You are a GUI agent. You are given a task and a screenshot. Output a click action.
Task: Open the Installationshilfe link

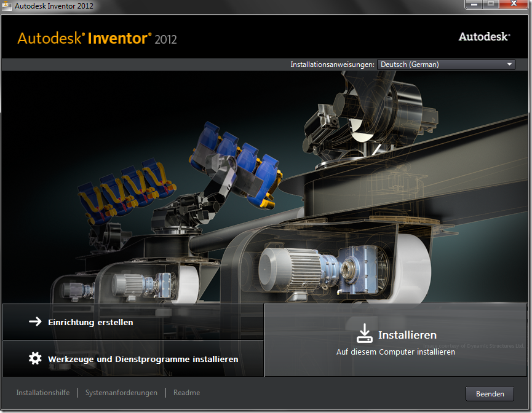(x=43, y=393)
